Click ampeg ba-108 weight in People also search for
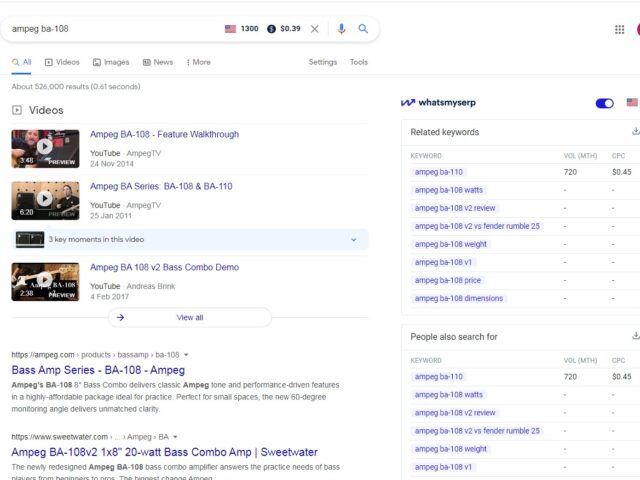The height and width of the screenshot is (480, 640). point(451,449)
